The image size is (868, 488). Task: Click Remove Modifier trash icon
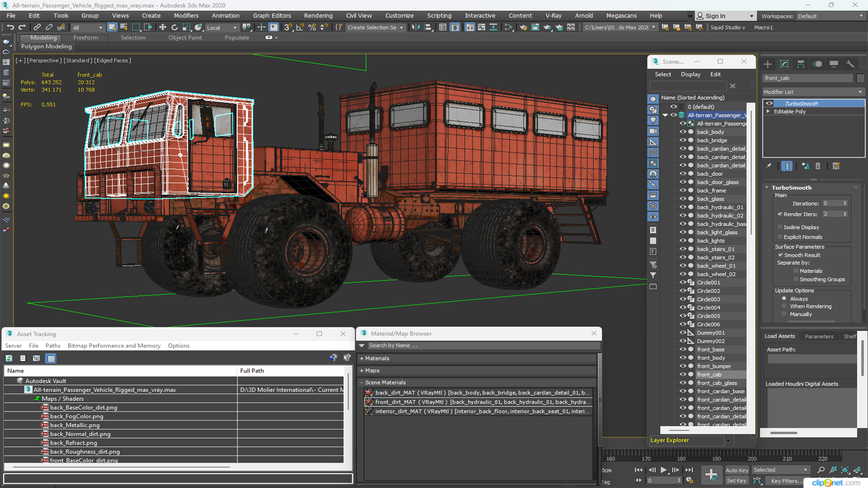coord(818,166)
